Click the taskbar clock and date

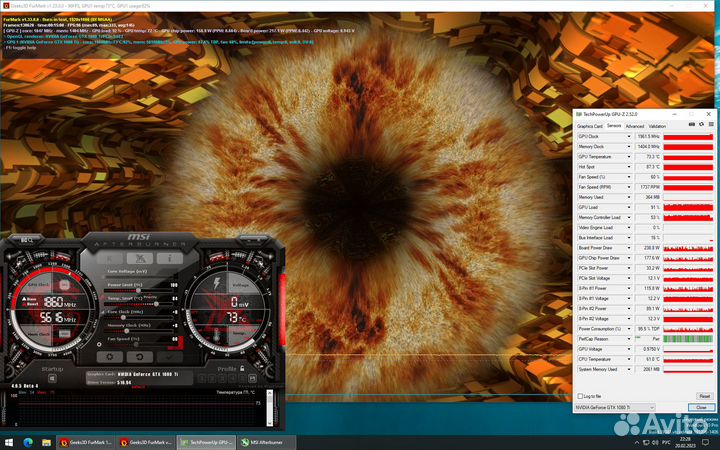tap(685, 443)
